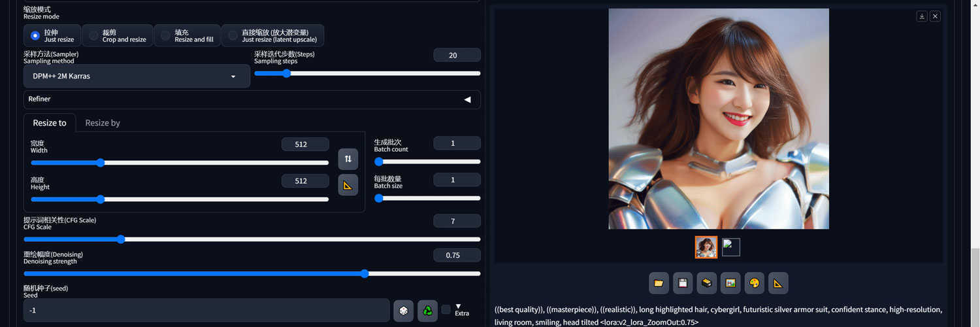Adjust the Batch count slider
Image resolution: width=980 pixels, height=327 pixels.
(427, 162)
